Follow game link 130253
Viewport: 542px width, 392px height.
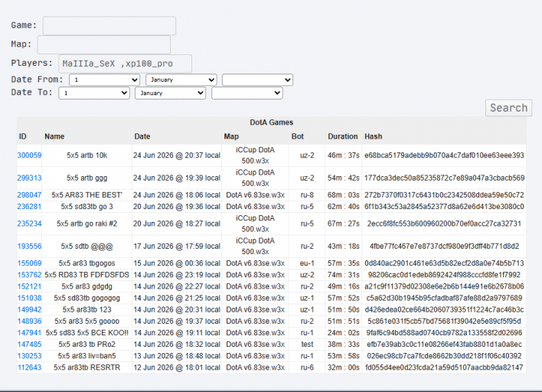point(29,356)
